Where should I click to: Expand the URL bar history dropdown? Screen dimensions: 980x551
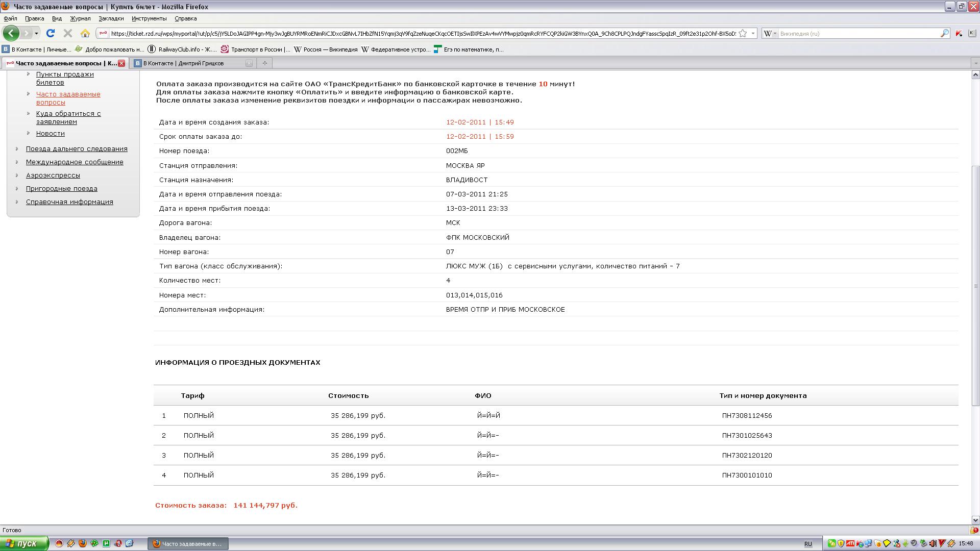(753, 33)
